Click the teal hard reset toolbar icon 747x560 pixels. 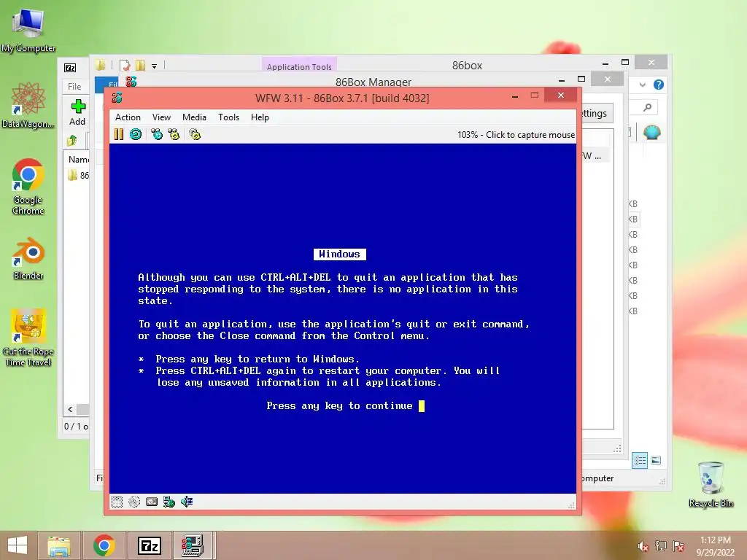pos(136,134)
